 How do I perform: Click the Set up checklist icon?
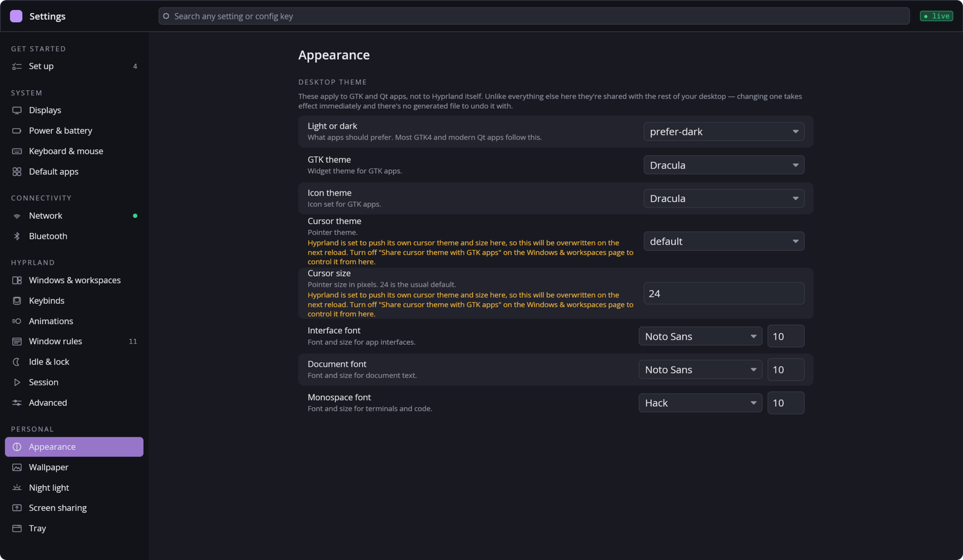click(17, 66)
